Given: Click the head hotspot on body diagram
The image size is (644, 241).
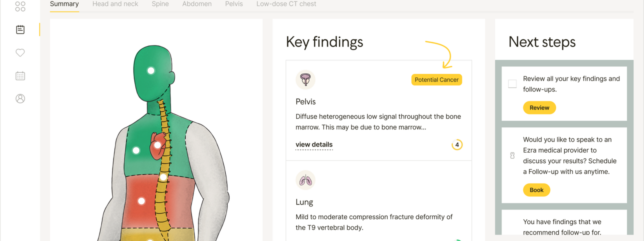Looking at the screenshot, I should pos(151,71).
